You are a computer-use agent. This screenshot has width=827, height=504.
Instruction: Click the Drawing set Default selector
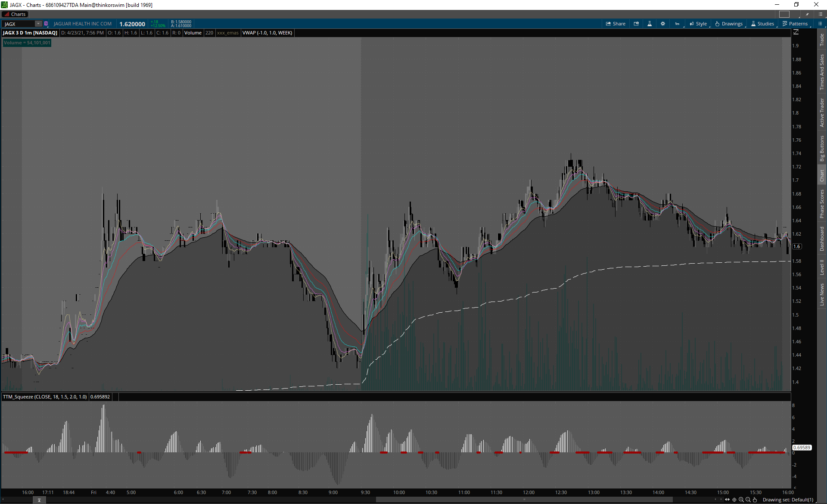tap(788, 500)
